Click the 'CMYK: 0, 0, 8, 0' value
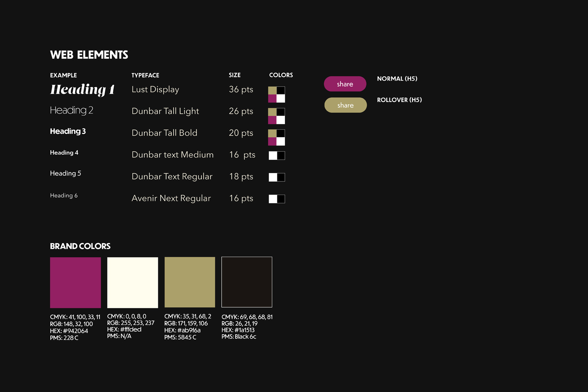Screen dimensions: 588x392 coord(127,317)
